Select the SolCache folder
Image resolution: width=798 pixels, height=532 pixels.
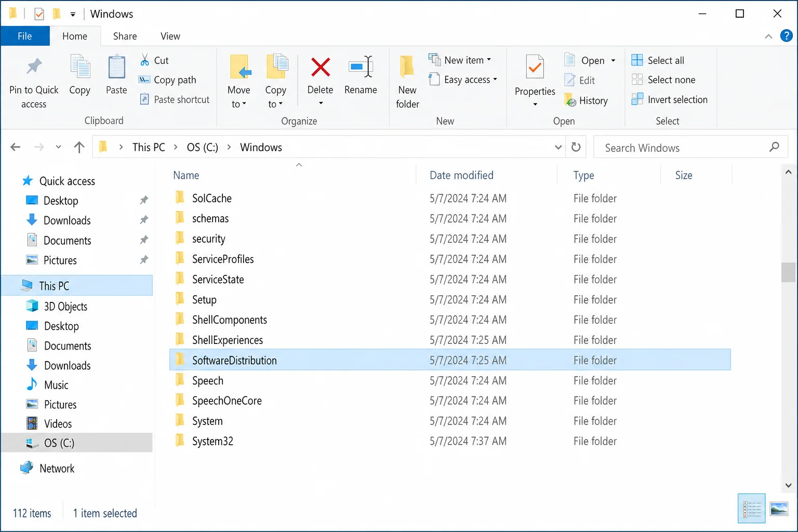coord(211,198)
